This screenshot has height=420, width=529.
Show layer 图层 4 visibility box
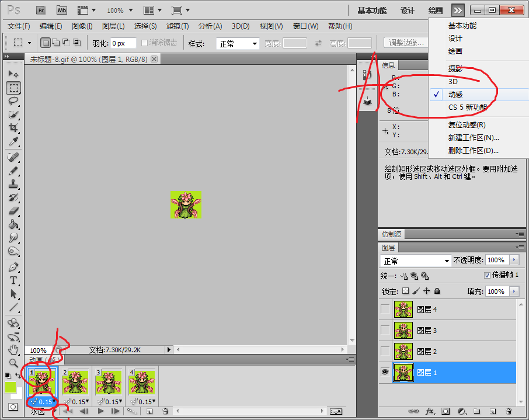coord(385,309)
